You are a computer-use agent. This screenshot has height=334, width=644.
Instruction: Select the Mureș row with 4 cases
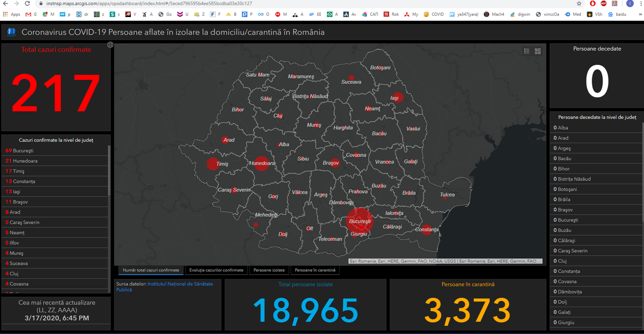click(x=54, y=253)
